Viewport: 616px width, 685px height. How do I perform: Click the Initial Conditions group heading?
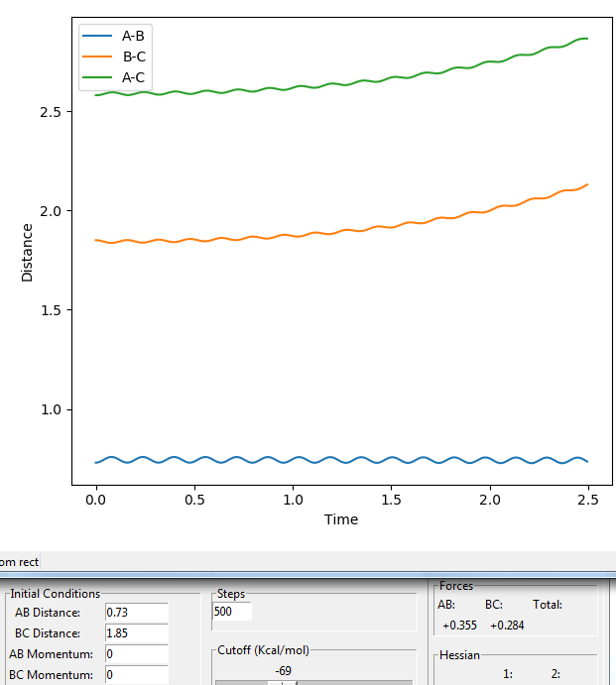[x=56, y=594]
